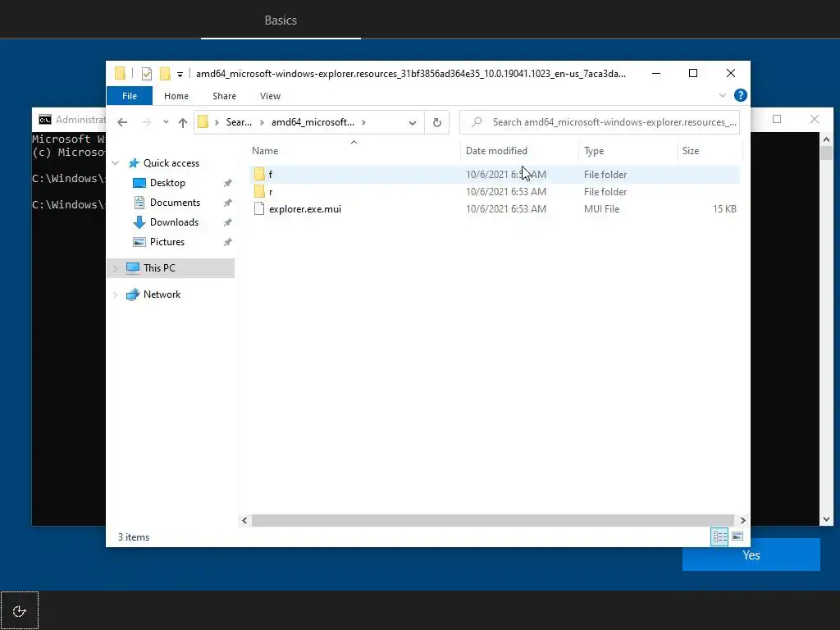
Task: Click the blue Help question mark icon
Action: click(x=741, y=95)
